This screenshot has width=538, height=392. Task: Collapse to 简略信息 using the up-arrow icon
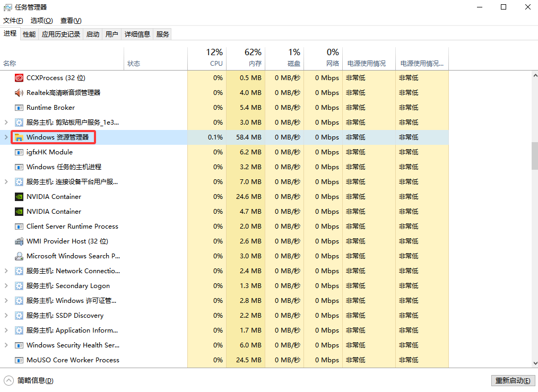[x=8, y=380]
